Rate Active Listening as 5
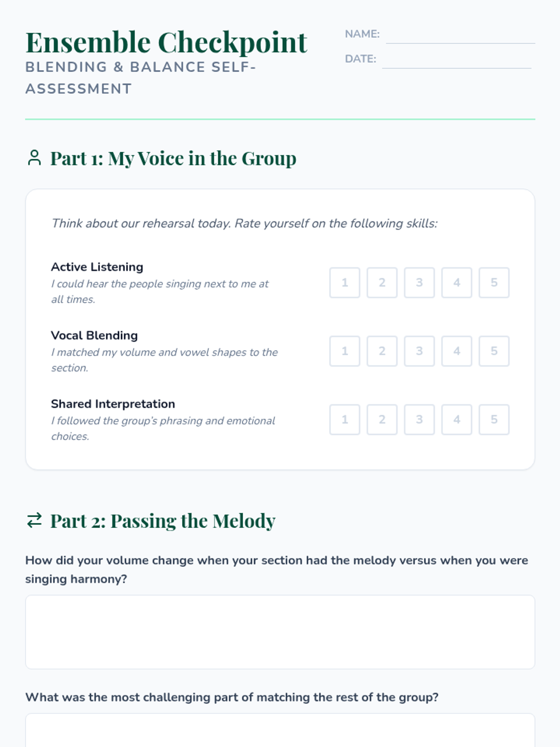This screenshot has width=560, height=747. tap(494, 282)
